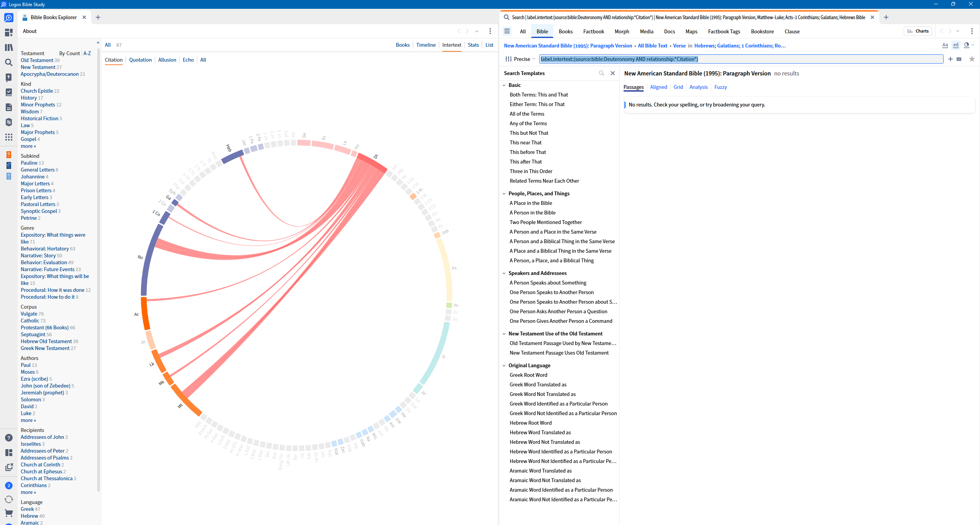The image size is (980, 525).
Task: Open the Store shopping cart icon
Action: click(8, 513)
